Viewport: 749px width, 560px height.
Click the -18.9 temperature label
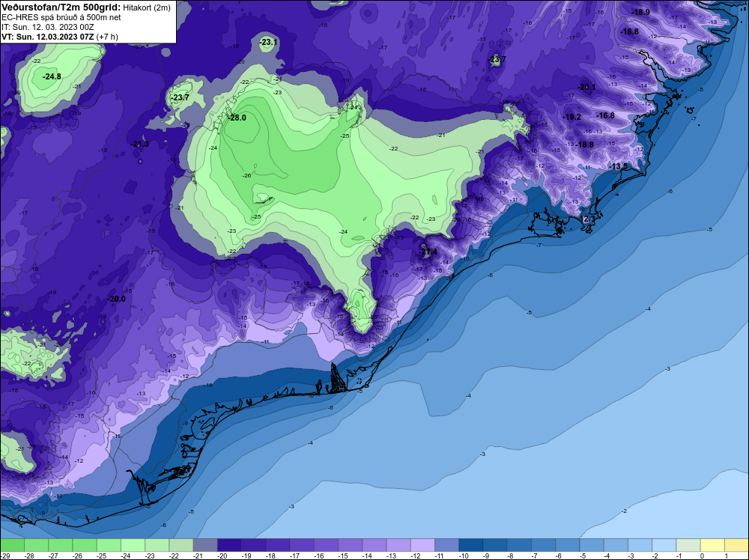(x=640, y=12)
